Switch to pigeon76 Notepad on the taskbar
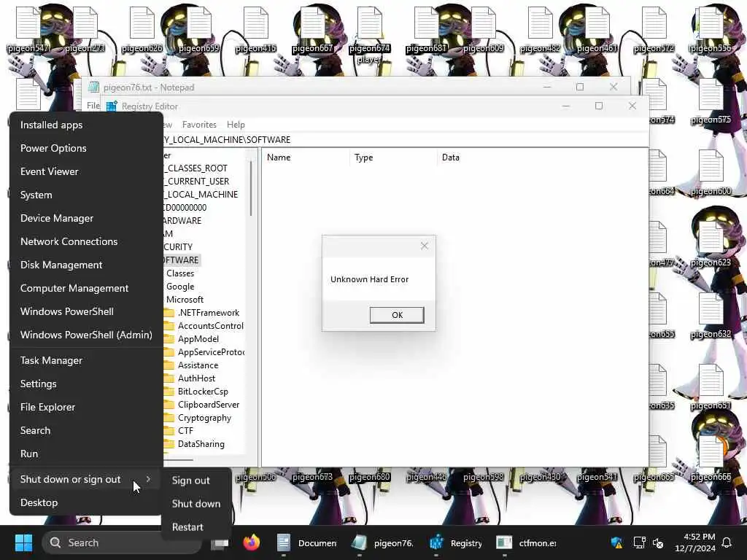Viewport: 747px width, 560px height. tap(382, 542)
